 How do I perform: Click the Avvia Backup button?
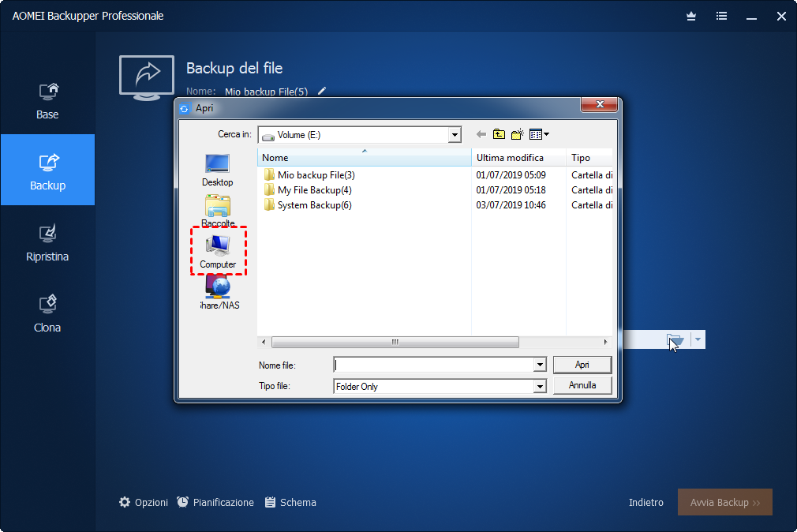725,503
